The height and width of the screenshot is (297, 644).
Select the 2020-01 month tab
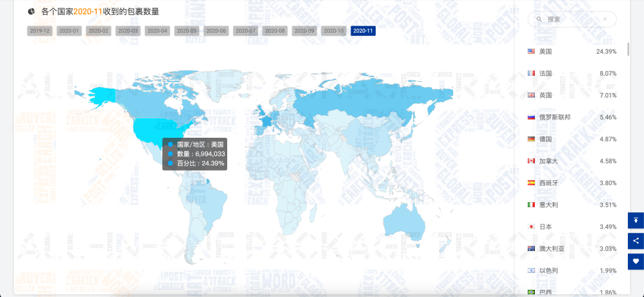69,31
